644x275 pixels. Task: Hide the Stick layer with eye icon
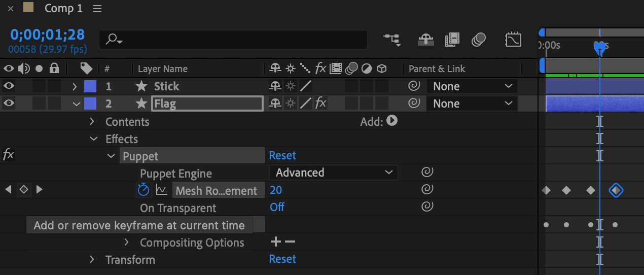click(x=9, y=86)
